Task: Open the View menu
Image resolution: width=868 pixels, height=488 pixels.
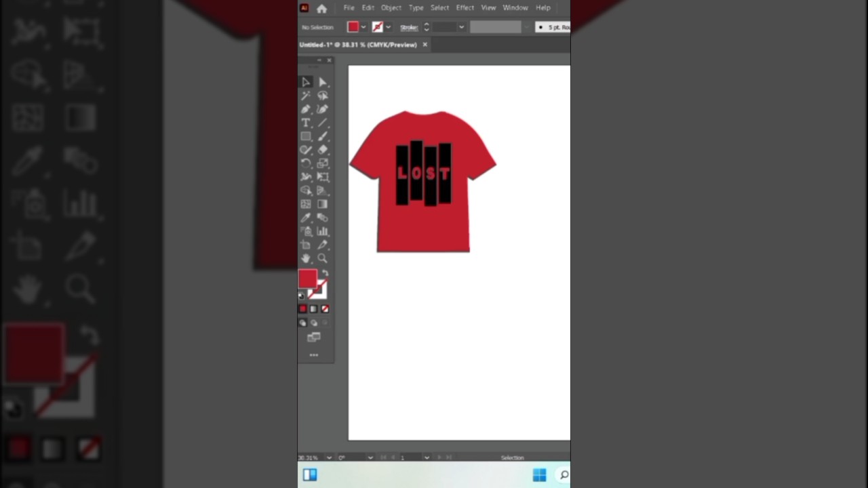Action: pyautogui.click(x=488, y=7)
